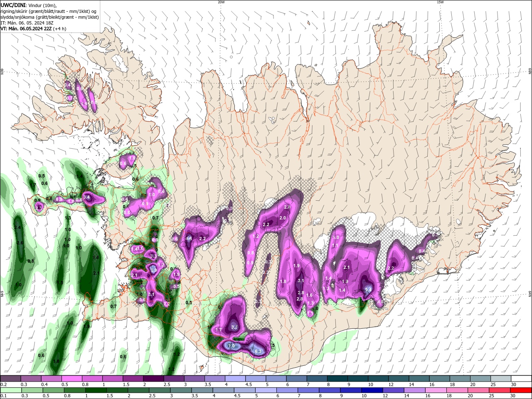The image size is (532, 399).
Task: Select the medium green 0.5 swatch in rain scale
Action: pyautogui.click(x=53, y=390)
